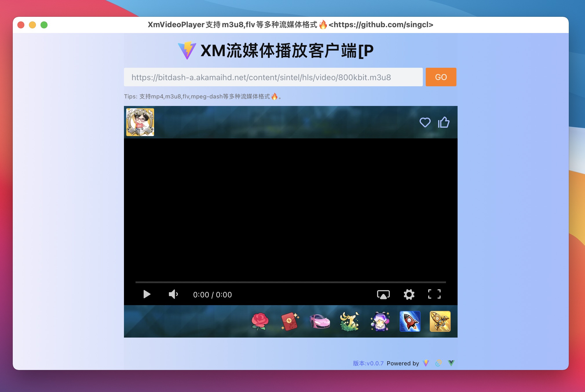Open the playback settings gear
Screen dimensions: 585x392
(409, 294)
